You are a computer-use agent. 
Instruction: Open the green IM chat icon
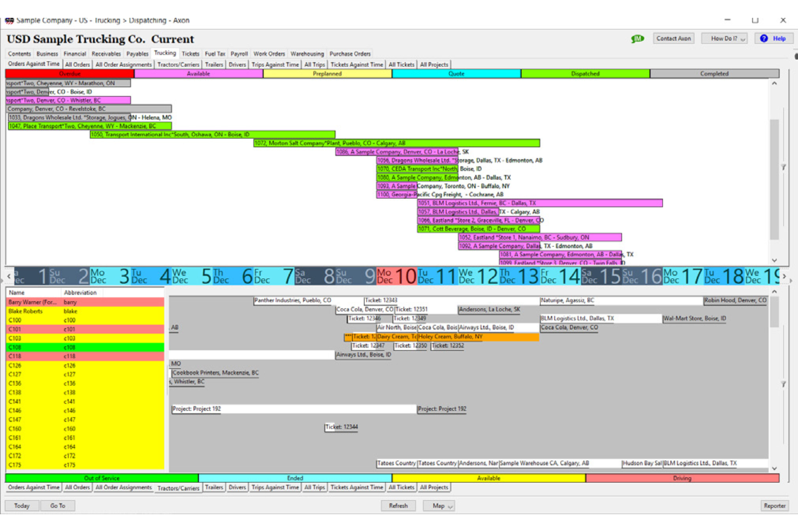point(637,39)
